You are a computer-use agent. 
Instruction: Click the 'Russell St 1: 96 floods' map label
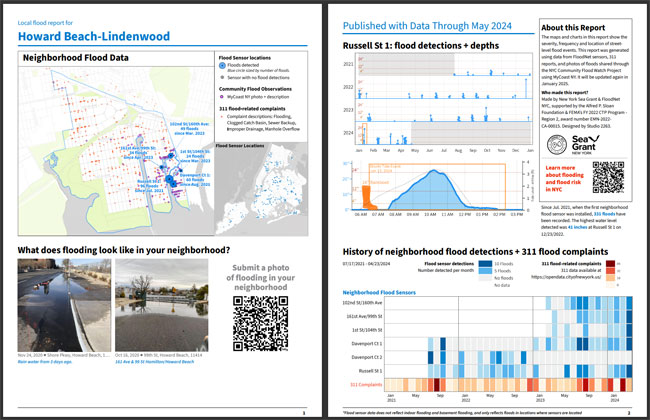(149, 186)
